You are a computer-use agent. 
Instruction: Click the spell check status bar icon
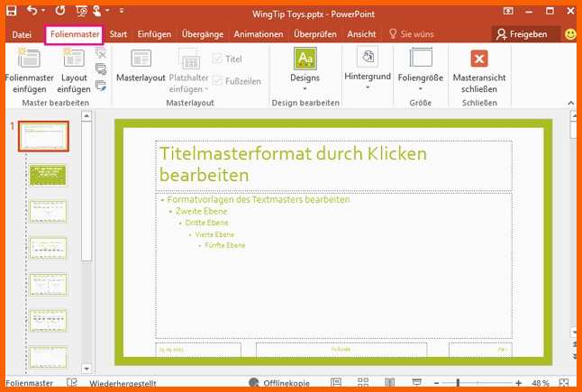pos(72,382)
